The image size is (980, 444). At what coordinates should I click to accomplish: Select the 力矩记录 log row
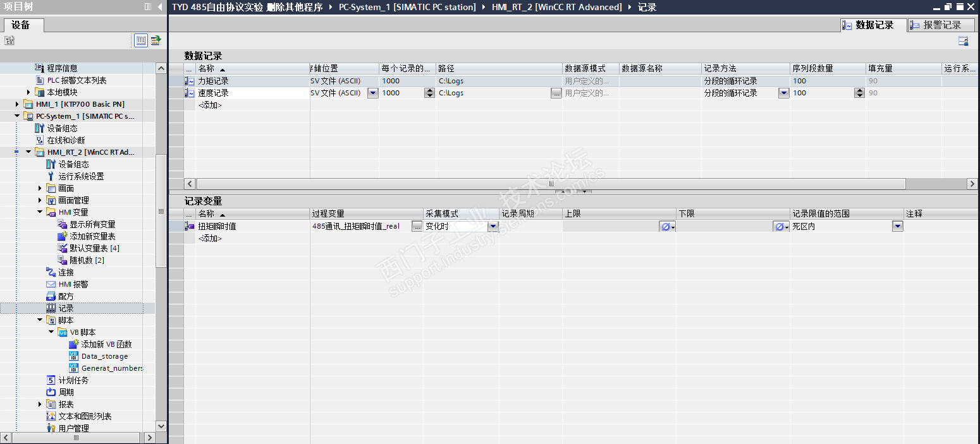(573, 81)
